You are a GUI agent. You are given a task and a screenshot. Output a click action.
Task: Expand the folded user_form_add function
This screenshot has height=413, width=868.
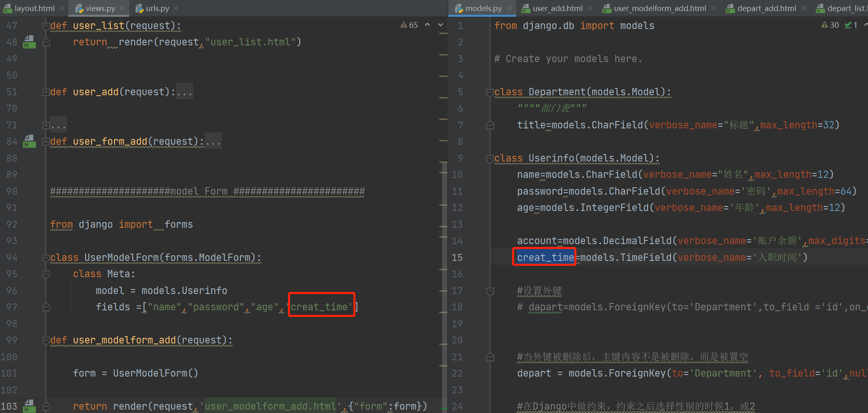[x=46, y=142]
